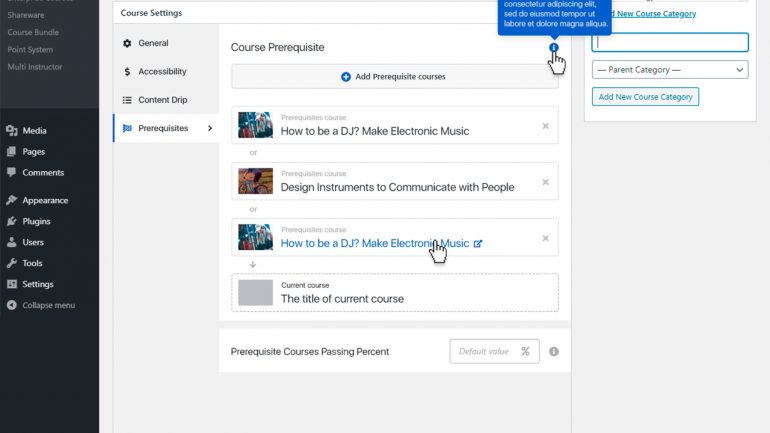770x433 pixels.
Task: Click the Comments bubble icon
Action: click(12, 172)
